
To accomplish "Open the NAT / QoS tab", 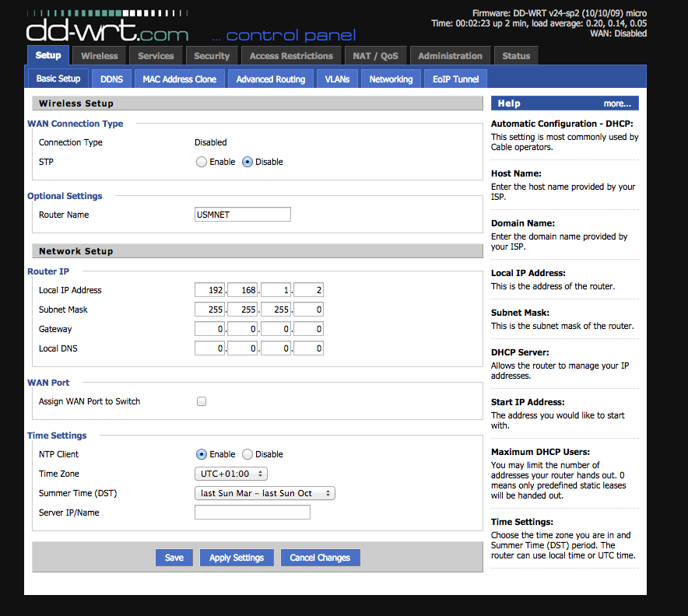I will (x=375, y=56).
